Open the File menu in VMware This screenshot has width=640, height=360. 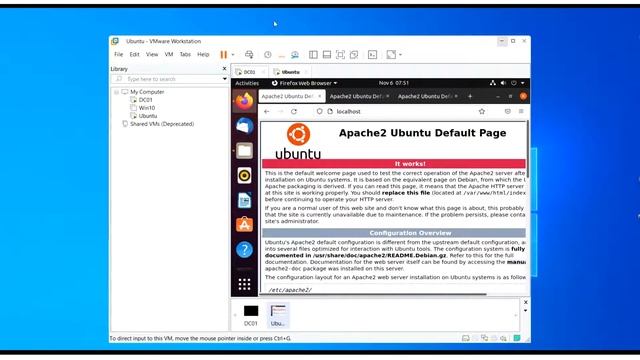tap(118, 54)
